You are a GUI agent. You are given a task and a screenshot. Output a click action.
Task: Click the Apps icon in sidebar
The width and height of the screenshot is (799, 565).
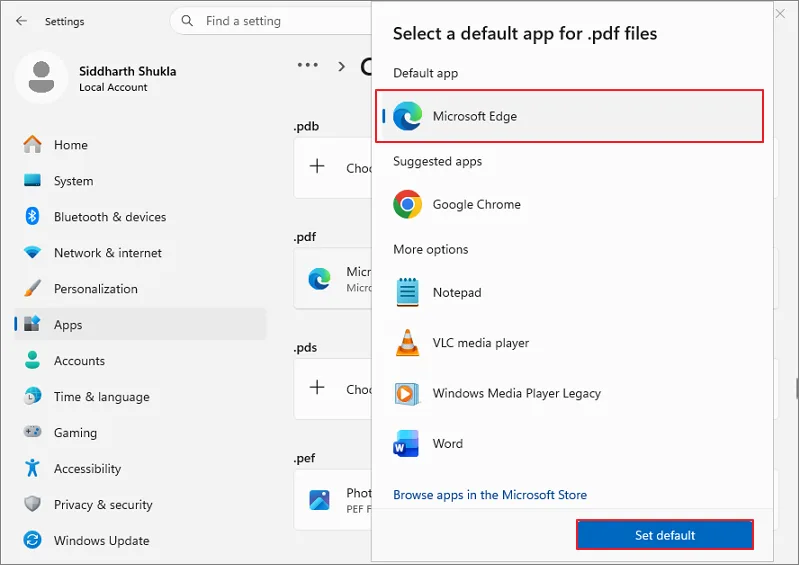[32, 324]
